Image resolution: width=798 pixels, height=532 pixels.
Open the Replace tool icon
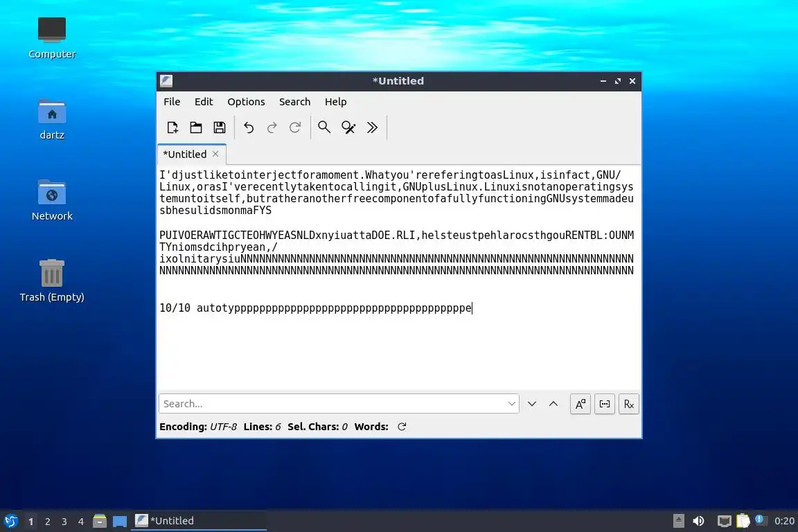pos(348,127)
